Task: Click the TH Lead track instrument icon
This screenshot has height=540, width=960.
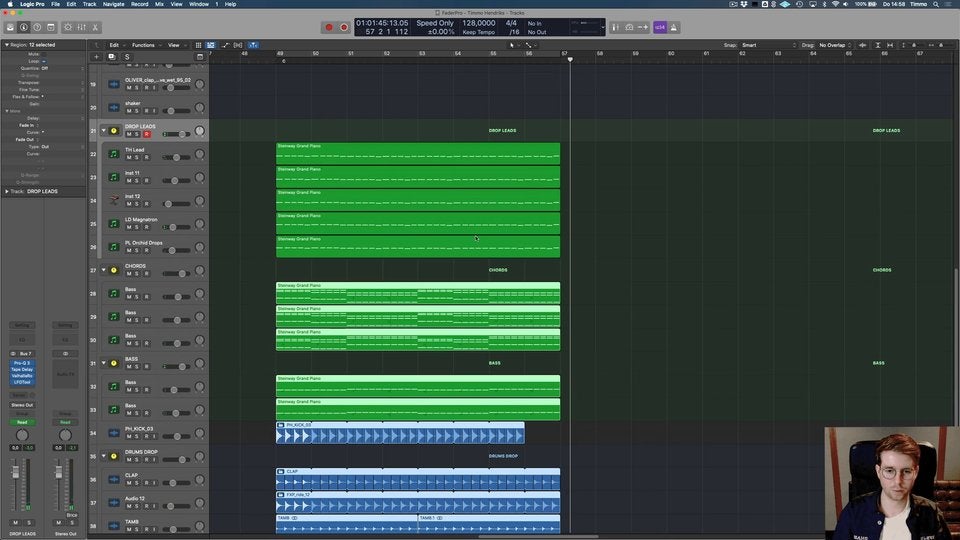Action: [113, 154]
